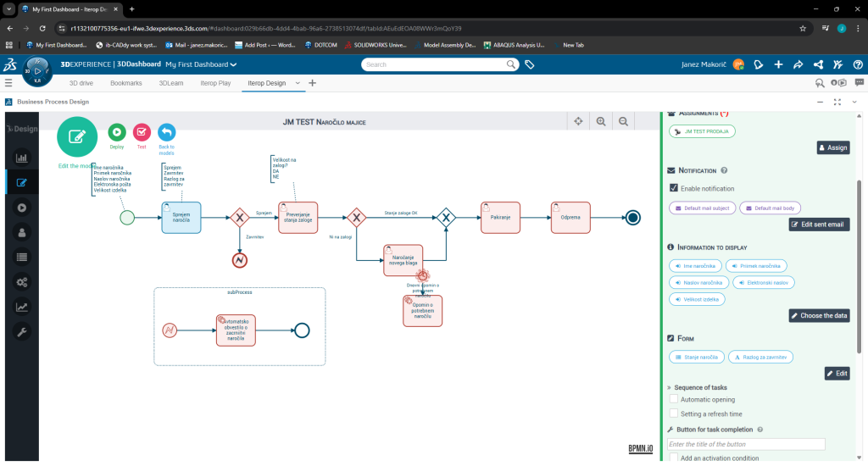Click the center diagram crosshair icon

[578, 122]
